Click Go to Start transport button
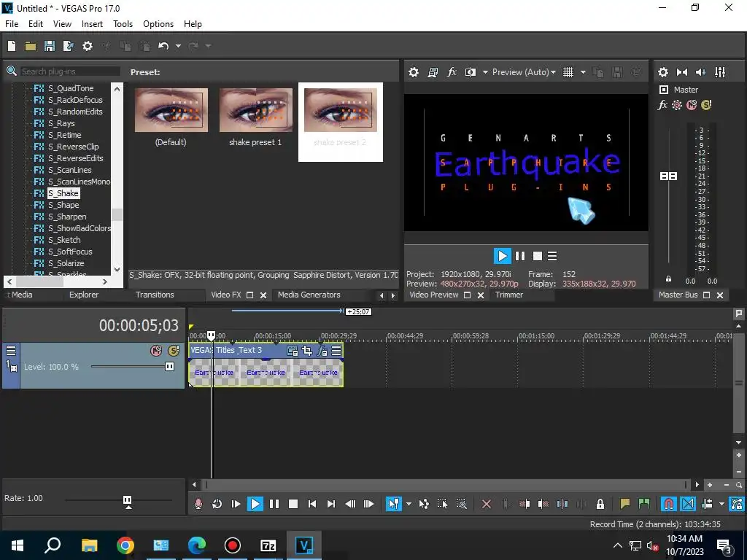 312,504
